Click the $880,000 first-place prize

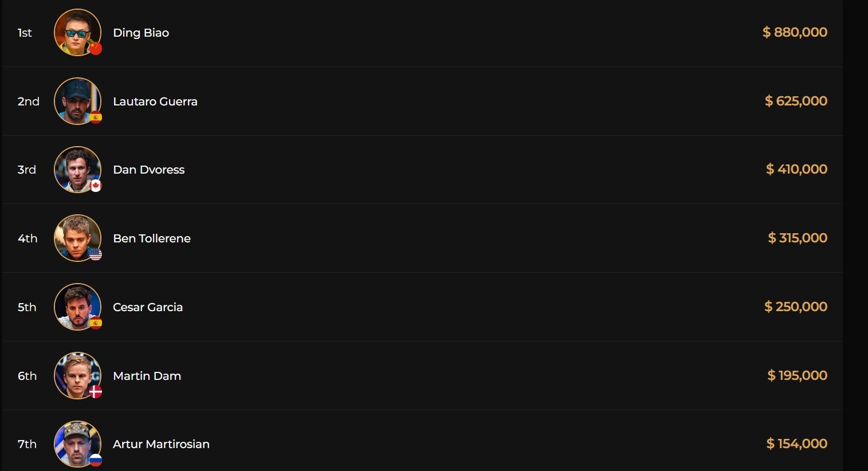point(795,32)
